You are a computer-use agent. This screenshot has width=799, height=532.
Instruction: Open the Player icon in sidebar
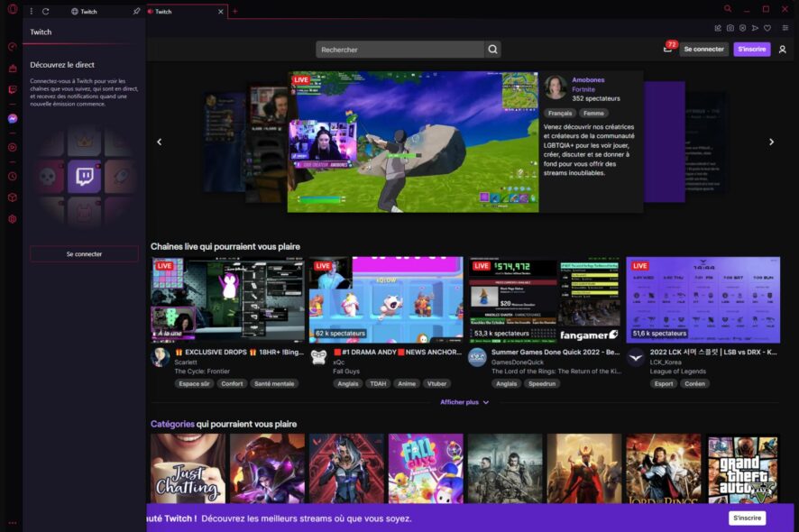click(x=13, y=147)
